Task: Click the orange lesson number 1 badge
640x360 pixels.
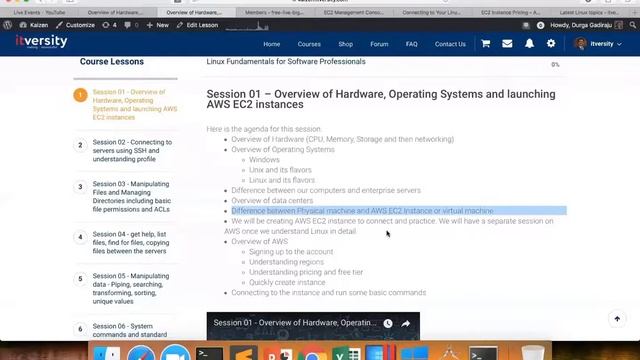Action: (x=80, y=95)
